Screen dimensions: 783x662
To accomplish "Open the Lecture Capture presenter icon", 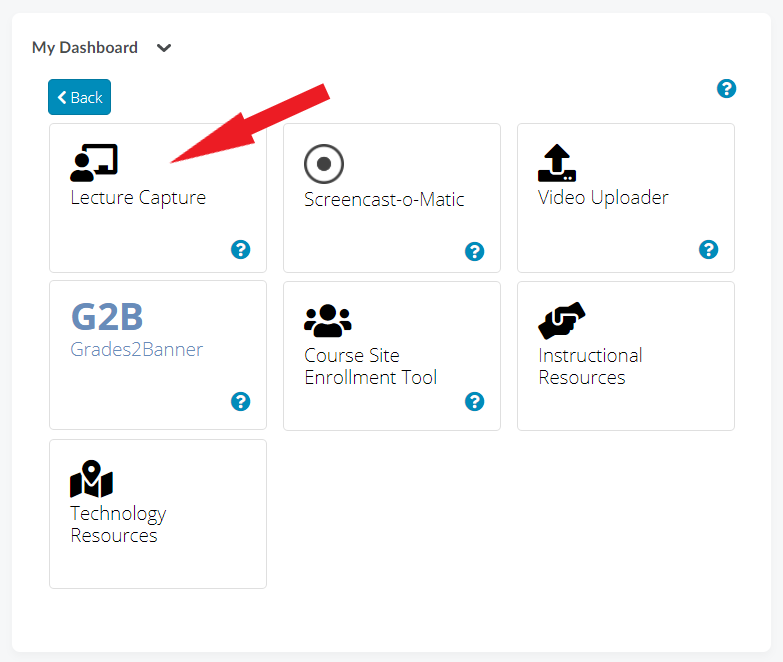I will click(94, 163).
